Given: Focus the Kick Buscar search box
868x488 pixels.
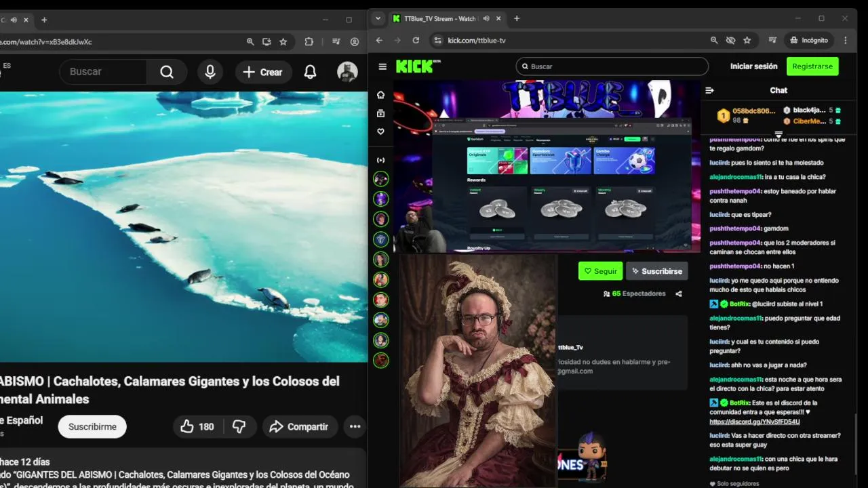Looking at the screenshot, I should 612,66.
